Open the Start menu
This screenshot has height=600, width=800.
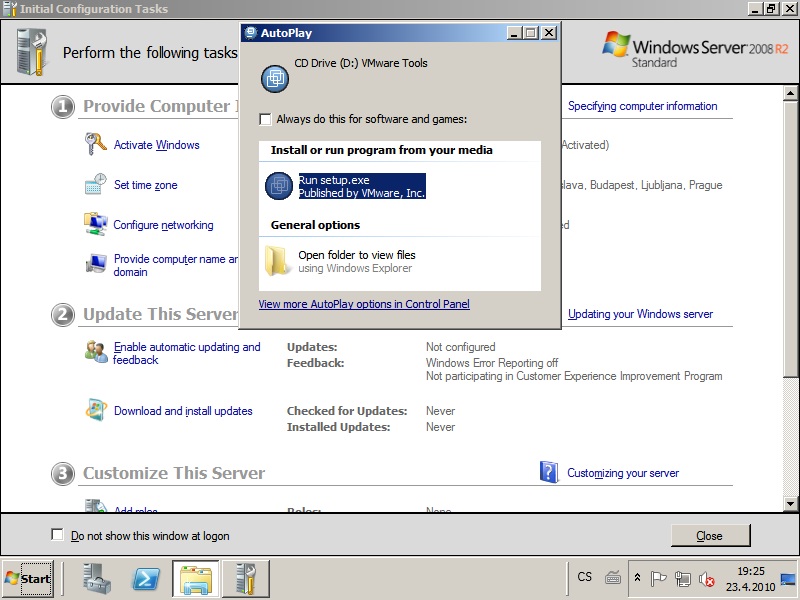point(28,578)
